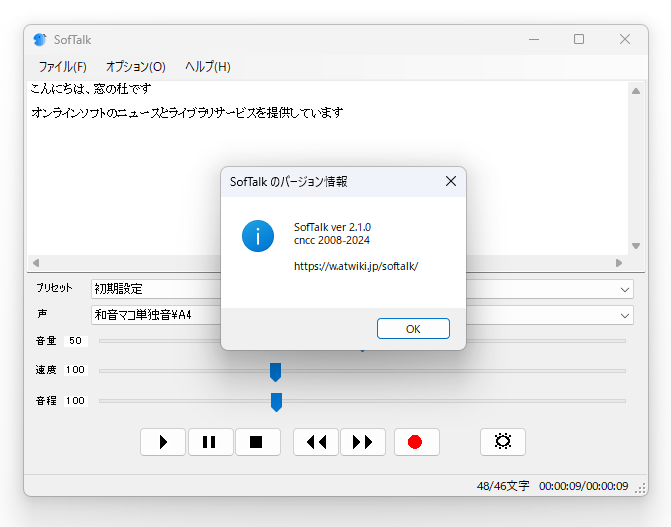Click the https://w.atwiki.jp/softalk/ URL text
Image resolution: width=671 pixels, height=527 pixels.
356,266
